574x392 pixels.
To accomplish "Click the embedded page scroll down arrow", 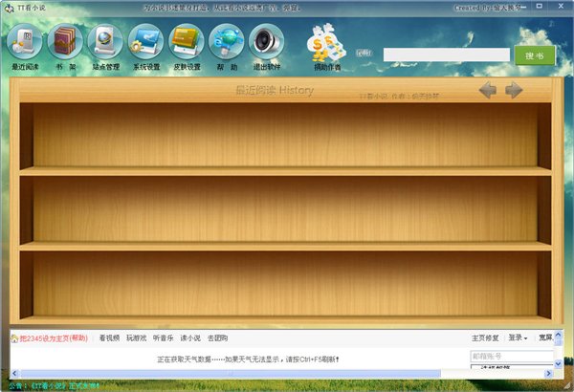I will pos(559,364).
